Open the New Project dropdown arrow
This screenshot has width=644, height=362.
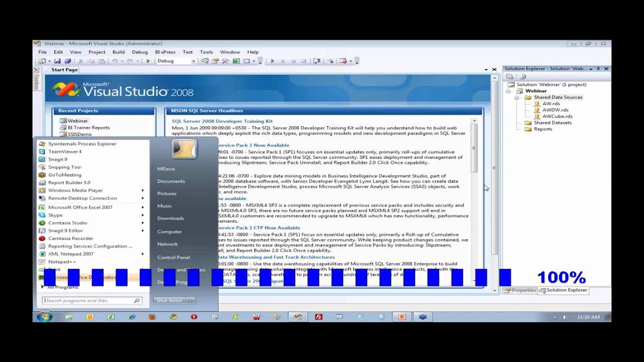click(49, 61)
